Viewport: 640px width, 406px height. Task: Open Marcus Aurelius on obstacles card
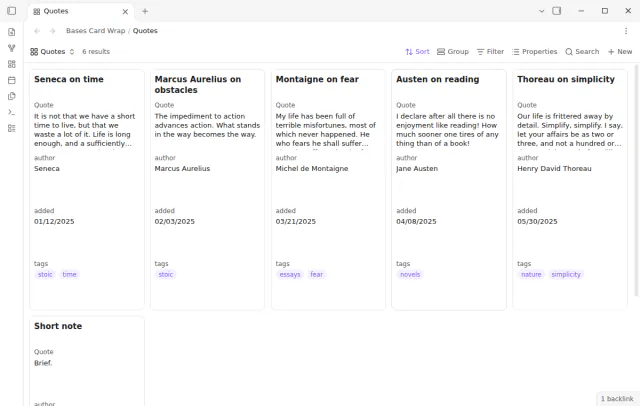(x=207, y=190)
